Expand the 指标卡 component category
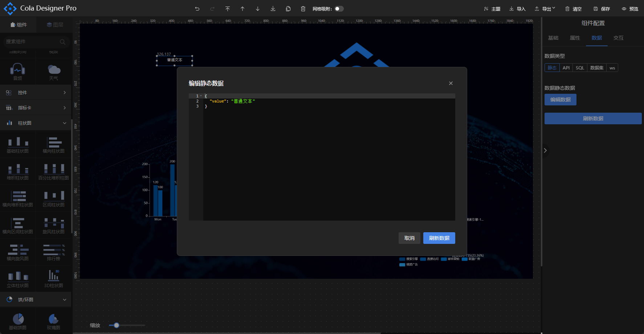Image resolution: width=644 pixels, height=334 pixels. (x=36, y=108)
